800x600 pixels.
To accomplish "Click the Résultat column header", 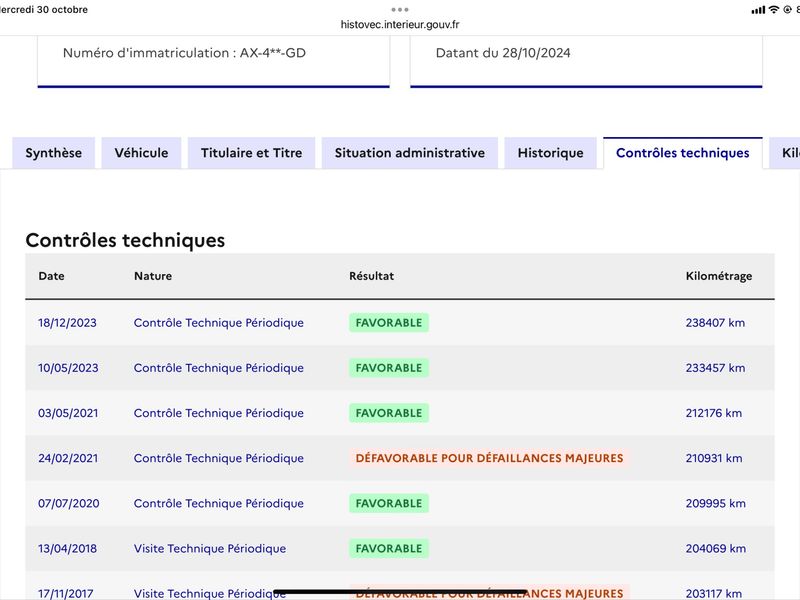I will [x=371, y=276].
